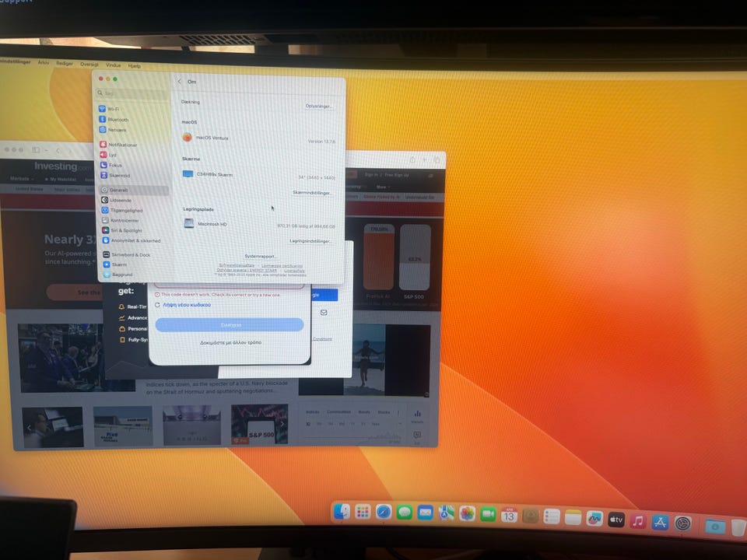The image size is (747, 560).
Task: Open Safari from the Dock
Action: 384,513
